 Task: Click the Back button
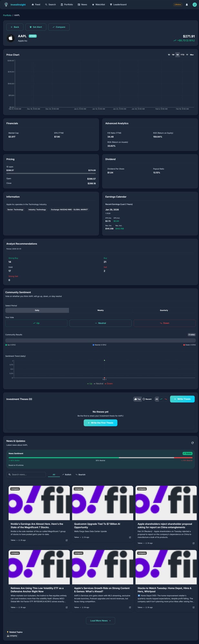[x=15, y=27]
